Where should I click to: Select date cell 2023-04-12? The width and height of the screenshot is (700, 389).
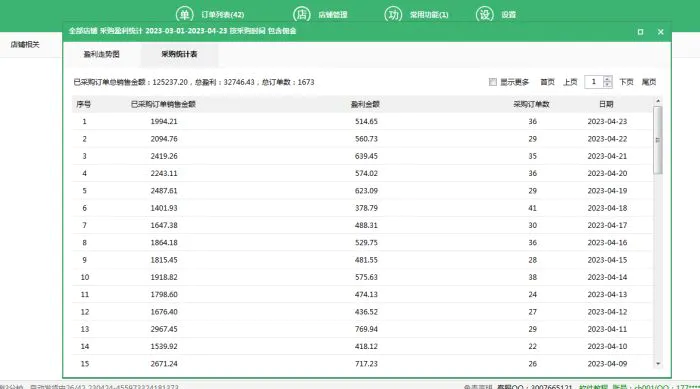pos(607,312)
